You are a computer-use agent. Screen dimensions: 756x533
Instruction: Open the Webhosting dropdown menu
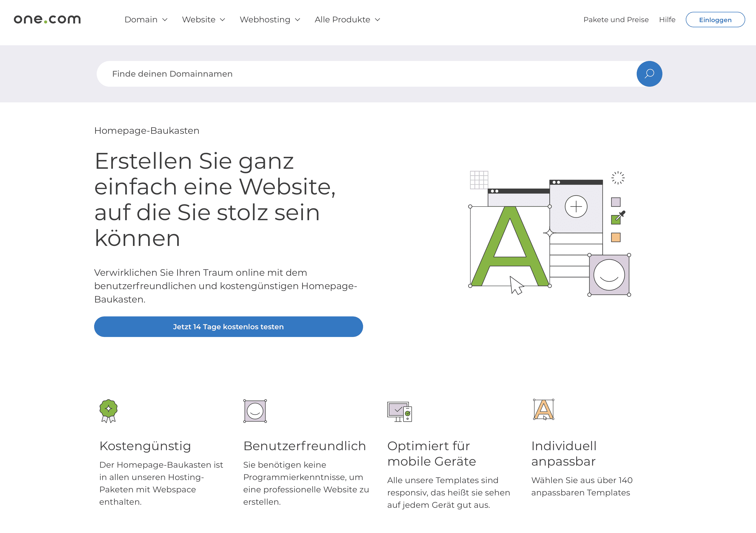click(270, 20)
